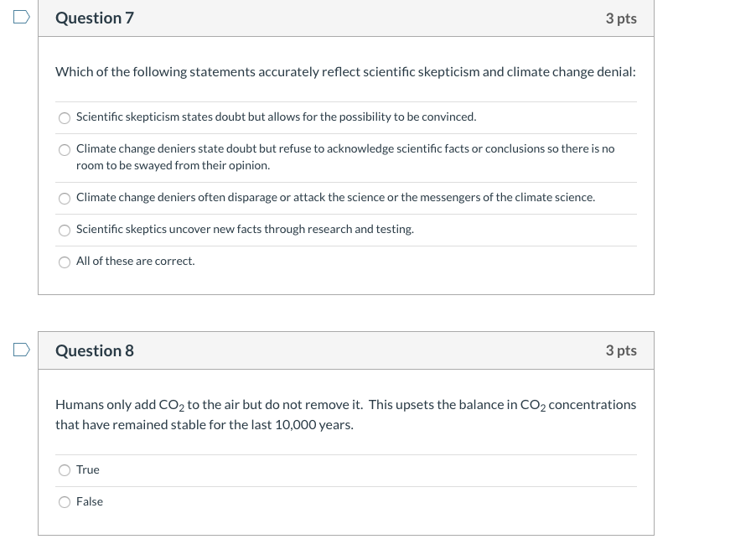This screenshot has height=560, width=730.
Task: Choose All of these are correct
Action: click(x=65, y=262)
